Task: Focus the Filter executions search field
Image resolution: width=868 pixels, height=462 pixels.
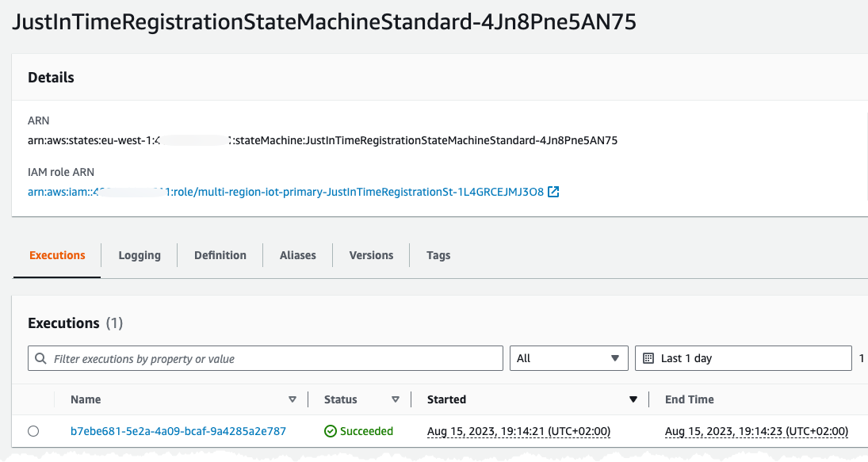Action: tap(266, 358)
